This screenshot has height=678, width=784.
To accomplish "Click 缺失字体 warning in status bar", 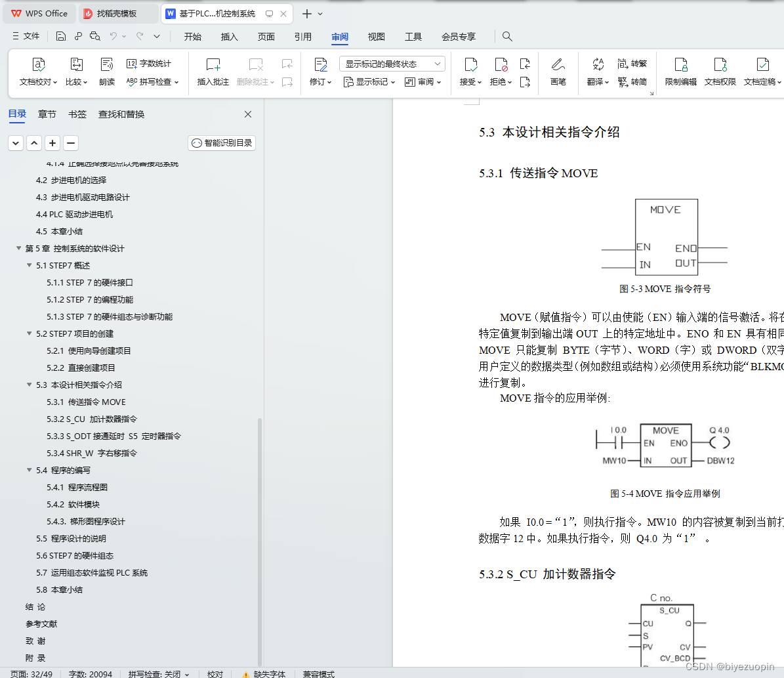I will (x=264, y=674).
